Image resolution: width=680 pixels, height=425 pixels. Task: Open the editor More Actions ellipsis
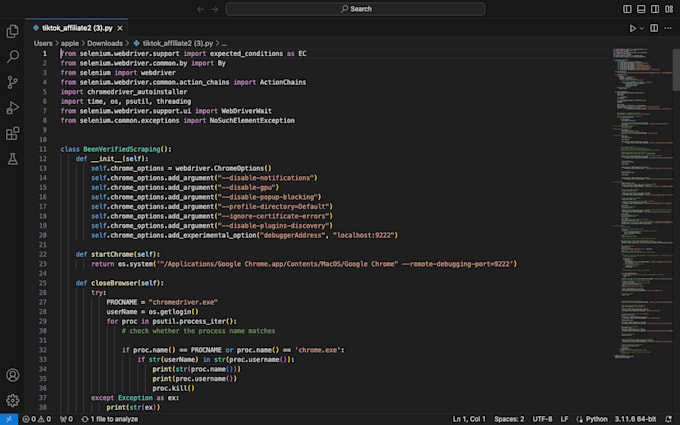[668, 28]
